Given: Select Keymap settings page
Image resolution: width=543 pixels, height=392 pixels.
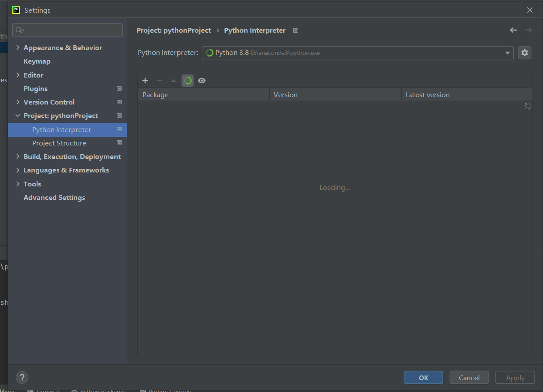Looking at the screenshot, I should click(37, 61).
